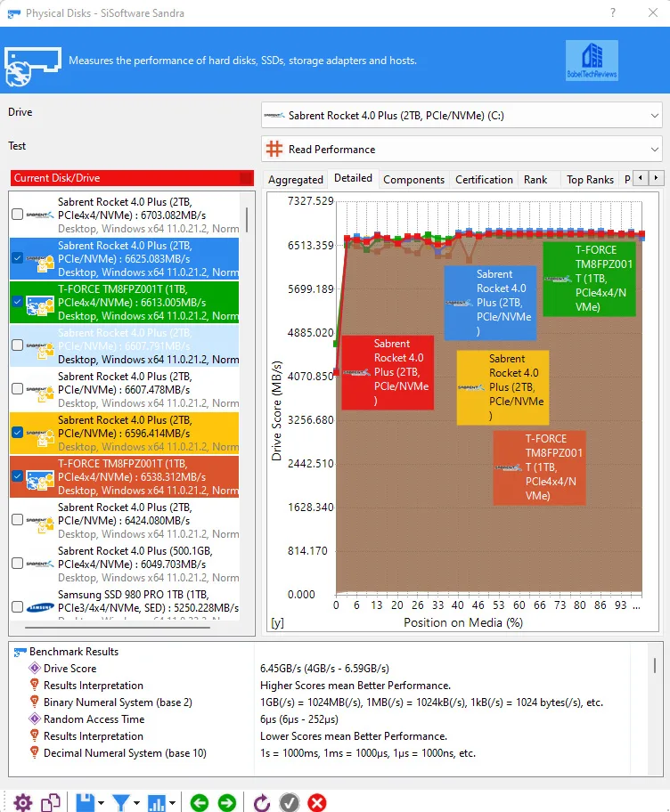
Task: Open the Components tab
Action: tap(413, 179)
